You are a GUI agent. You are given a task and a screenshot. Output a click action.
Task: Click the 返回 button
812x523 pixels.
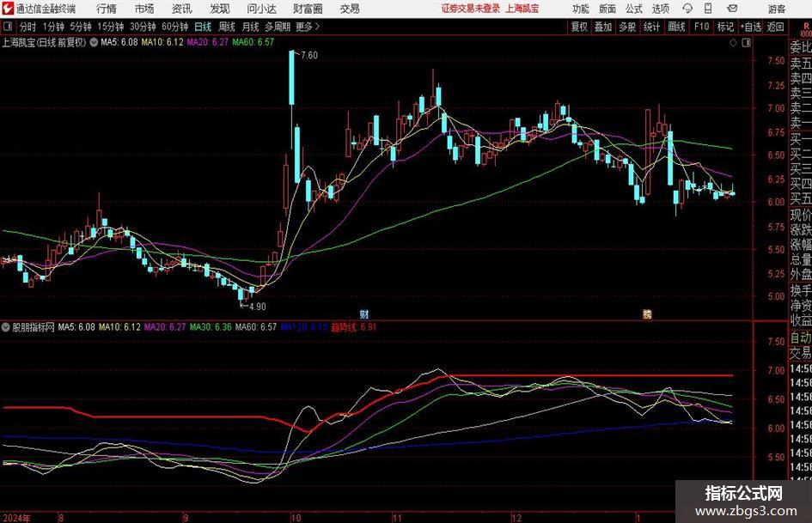(775, 27)
